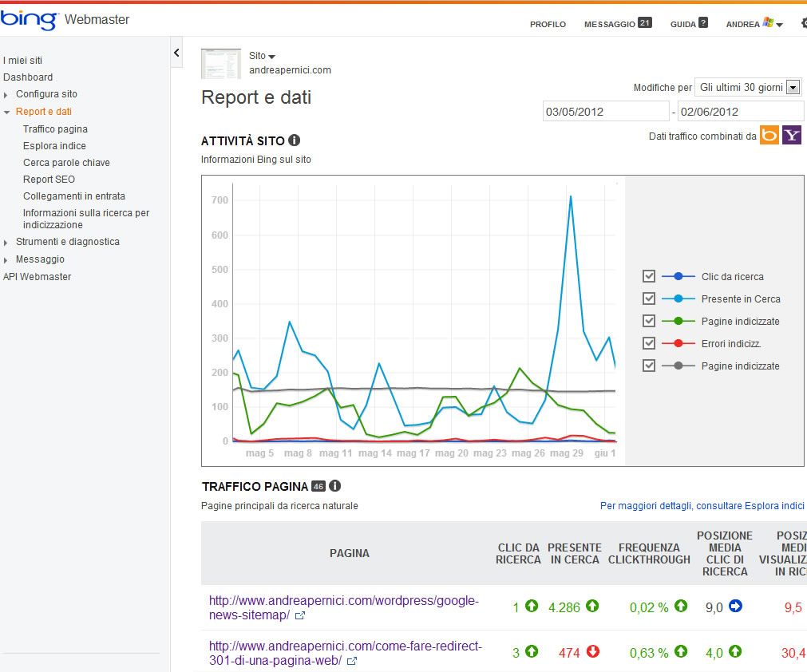Toggle the Presente in Cerca checkbox

click(x=649, y=298)
